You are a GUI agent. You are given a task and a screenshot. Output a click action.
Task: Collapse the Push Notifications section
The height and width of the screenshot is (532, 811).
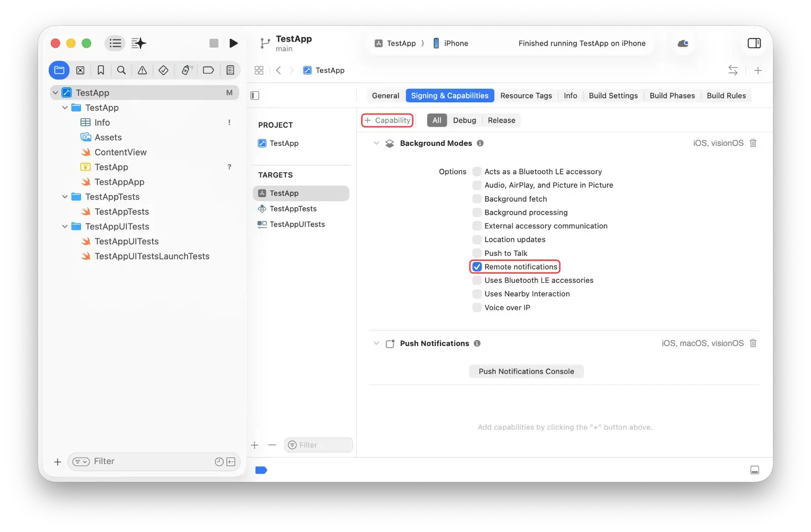pos(376,344)
